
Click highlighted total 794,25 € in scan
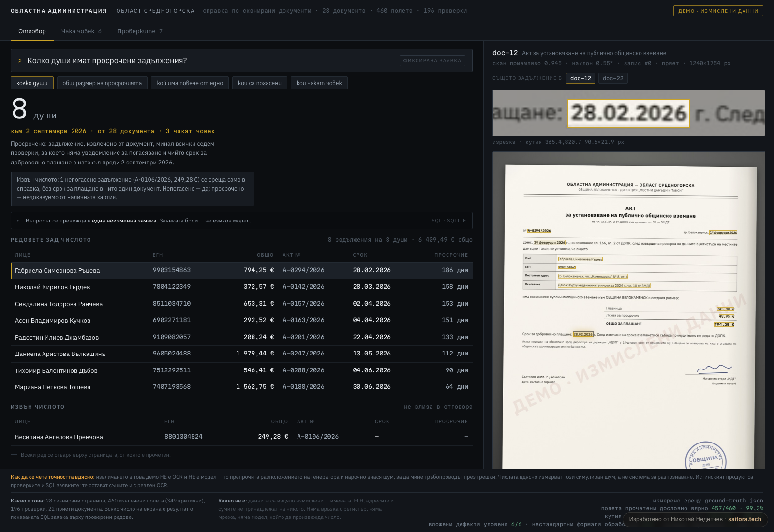[x=724, y=325]
